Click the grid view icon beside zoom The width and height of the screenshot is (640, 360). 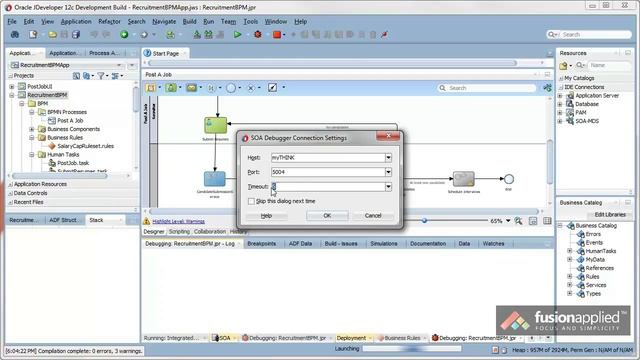pos(547,221)
